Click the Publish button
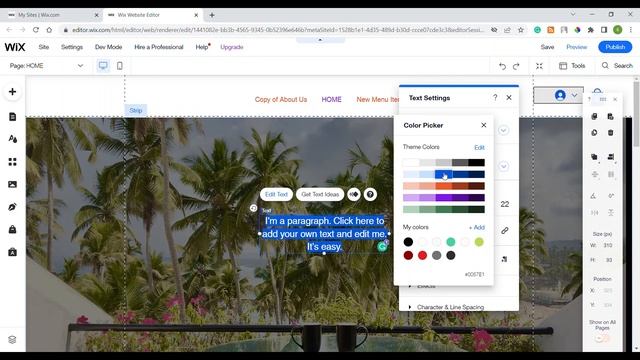The image size is (640, 360). (615, 47)
